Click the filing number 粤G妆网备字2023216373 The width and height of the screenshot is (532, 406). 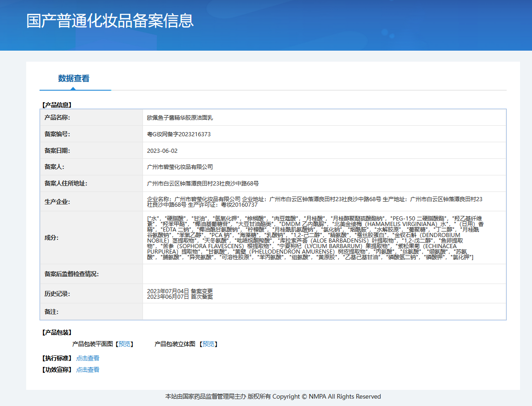pos(179,134)
